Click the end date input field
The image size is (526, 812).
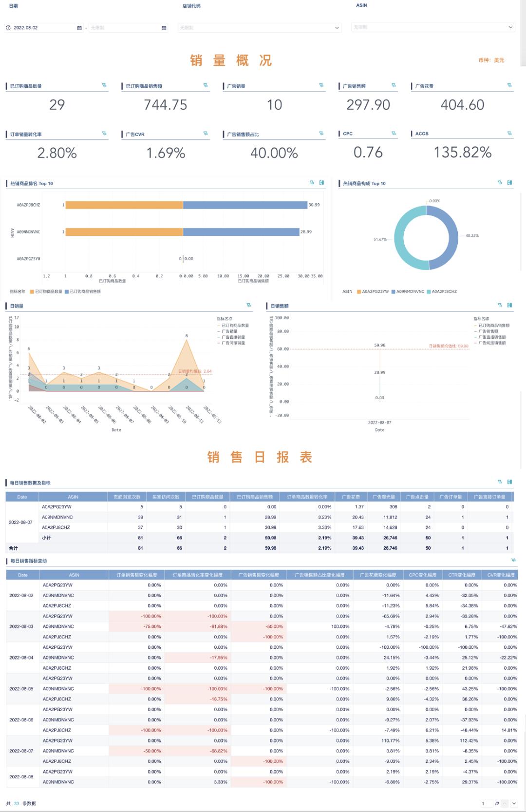124,28
